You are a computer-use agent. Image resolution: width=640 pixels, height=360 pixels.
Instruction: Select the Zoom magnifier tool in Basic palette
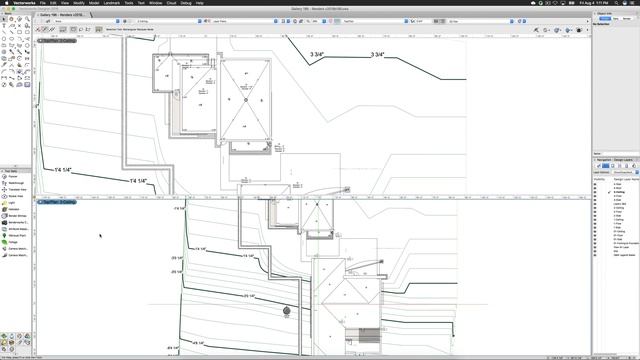[27, 19]
